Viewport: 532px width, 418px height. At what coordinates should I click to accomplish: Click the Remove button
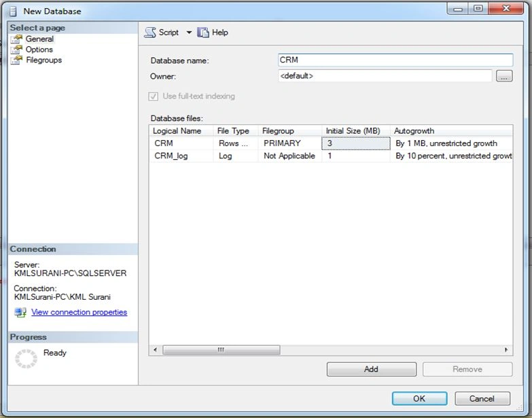coord(467,369)
